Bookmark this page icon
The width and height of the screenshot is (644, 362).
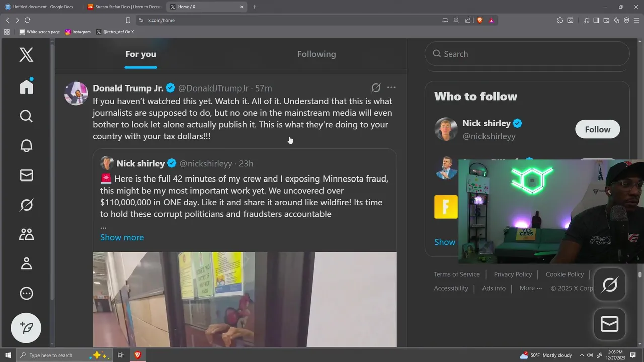(x=128, y=20)
